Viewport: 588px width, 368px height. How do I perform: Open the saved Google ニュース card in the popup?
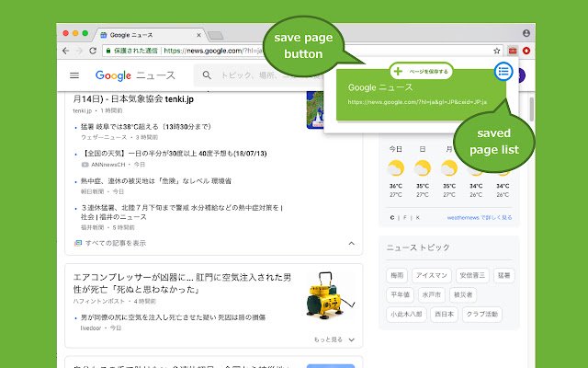(421, 95)
